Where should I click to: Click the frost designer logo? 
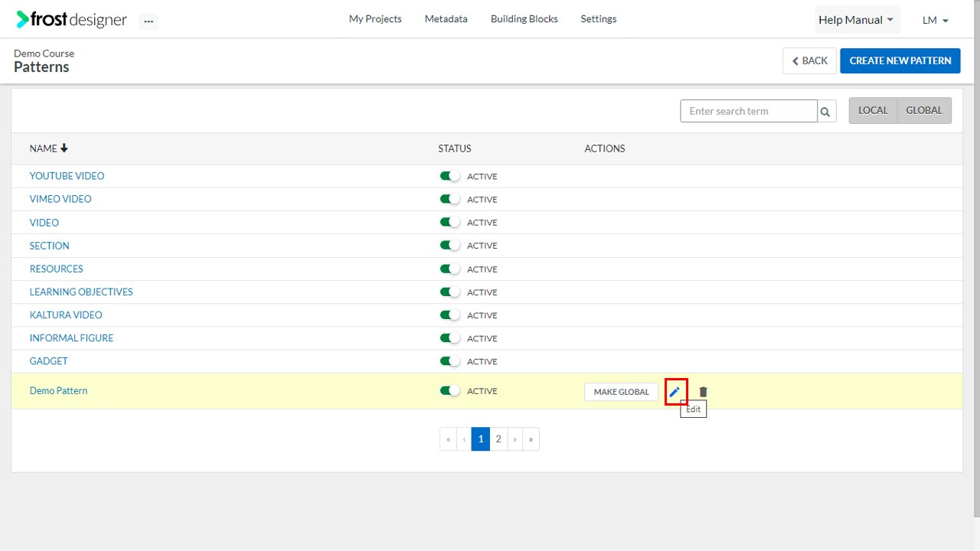pyautogui.click(x=71, y=19)
